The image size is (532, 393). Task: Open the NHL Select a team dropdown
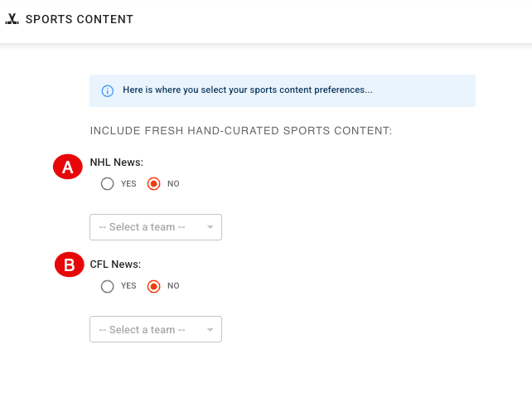click(x=156, y=227)
